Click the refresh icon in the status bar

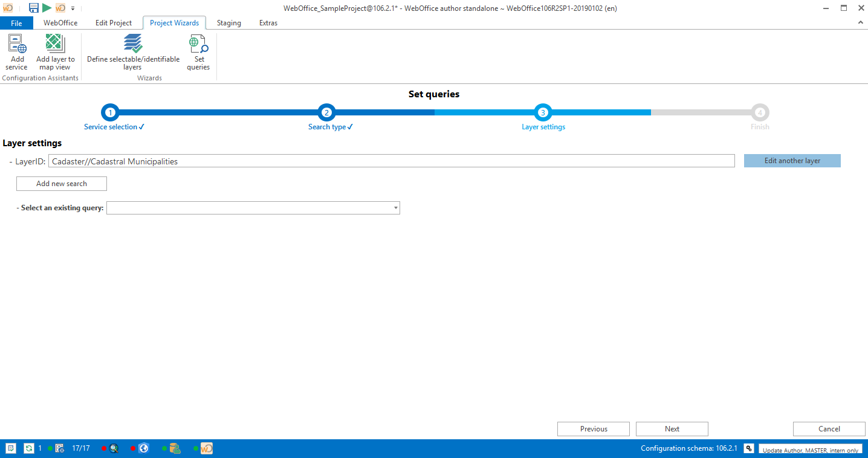[29, 448]
